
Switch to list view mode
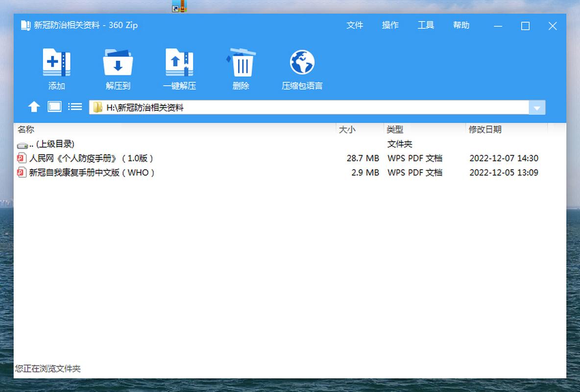75,106
